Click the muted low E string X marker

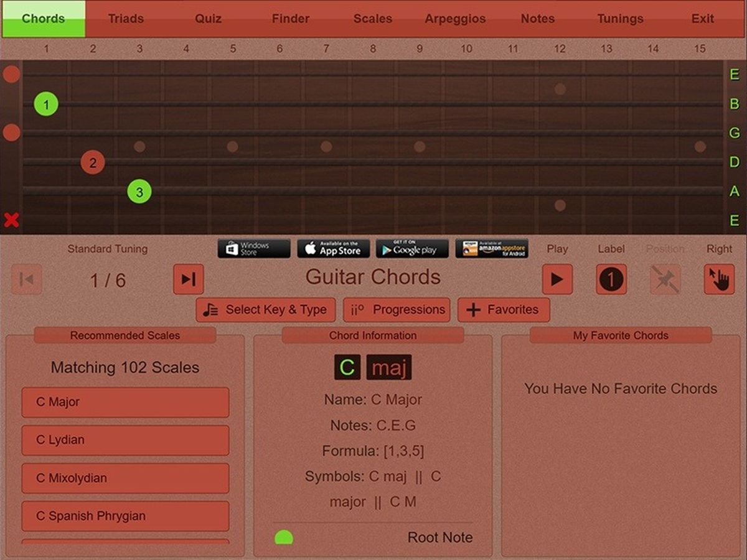[x=11, y=220]
